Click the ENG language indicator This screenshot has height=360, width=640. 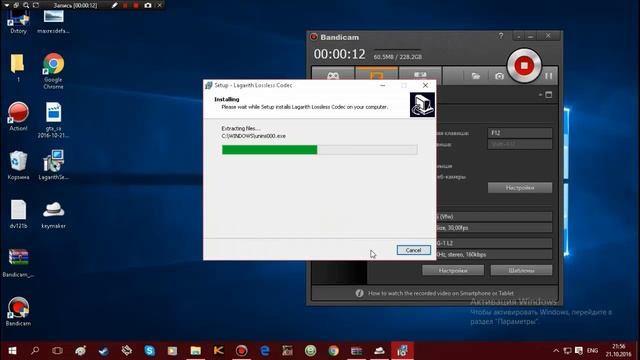tap(592, 351)
